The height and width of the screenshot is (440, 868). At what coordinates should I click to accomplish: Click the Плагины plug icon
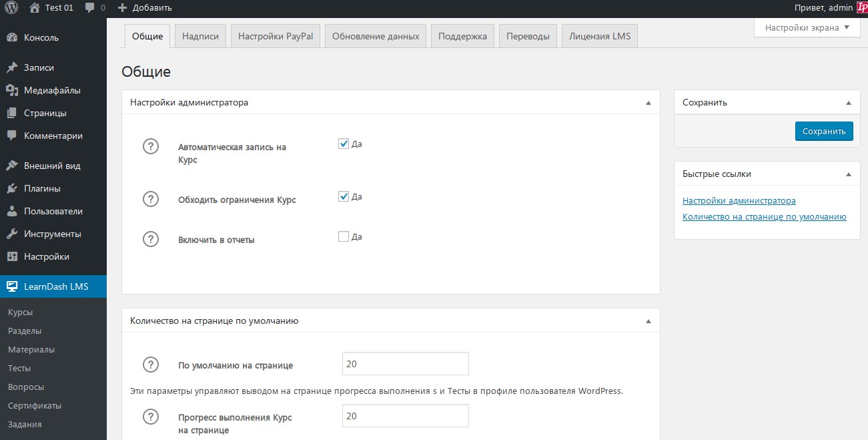pyautogui.click(x=12, y=188)
